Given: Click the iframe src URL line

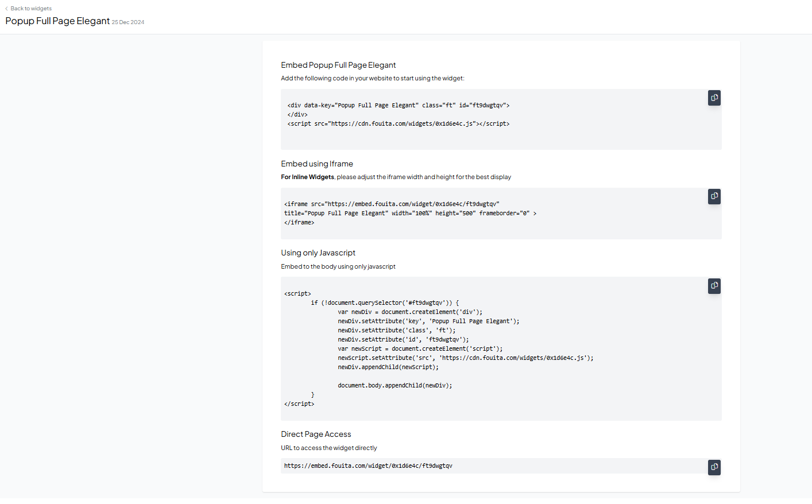Looking at the screenshot, I should coord(392,204).
